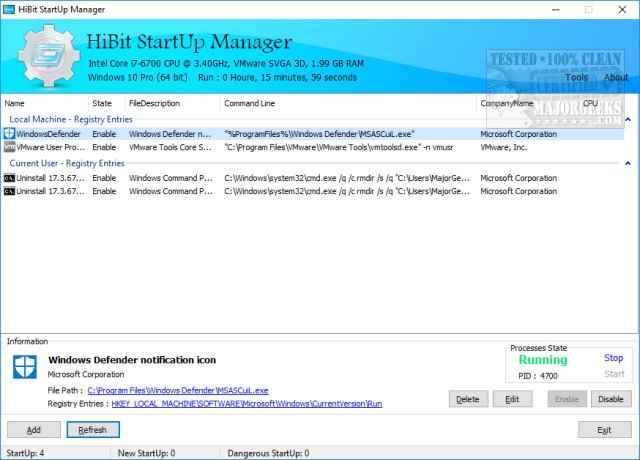Click the StartUp: 4 status bar entry
Screen dimensions: 640x460
[x=25, y=453]
